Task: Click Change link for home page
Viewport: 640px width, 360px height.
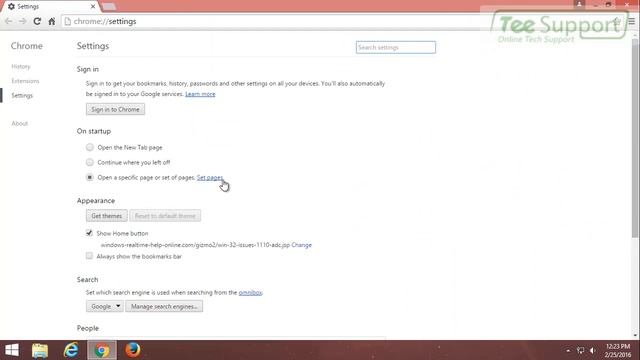Action: 302,245
